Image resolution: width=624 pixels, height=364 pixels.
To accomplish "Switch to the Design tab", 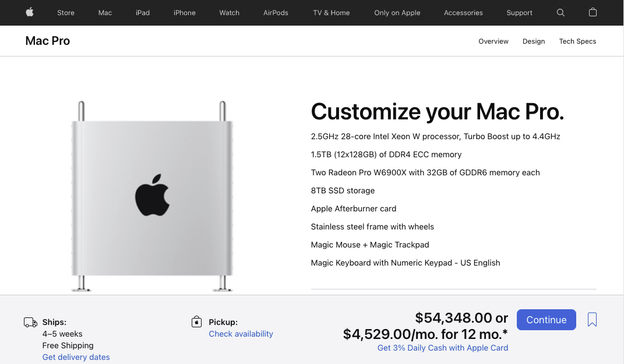I will [x=534, y=41].
